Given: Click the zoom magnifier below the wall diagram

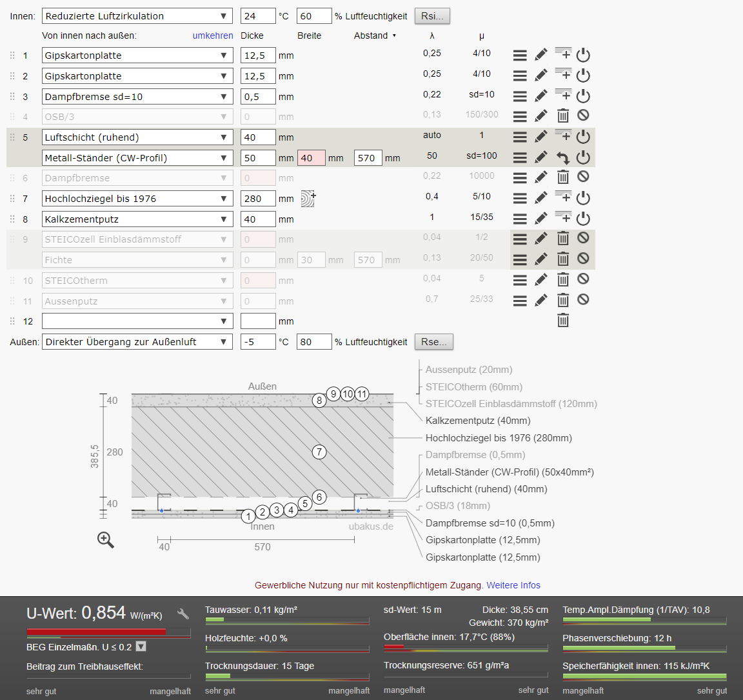Looking at the screenshot, I should click(106, 540).
